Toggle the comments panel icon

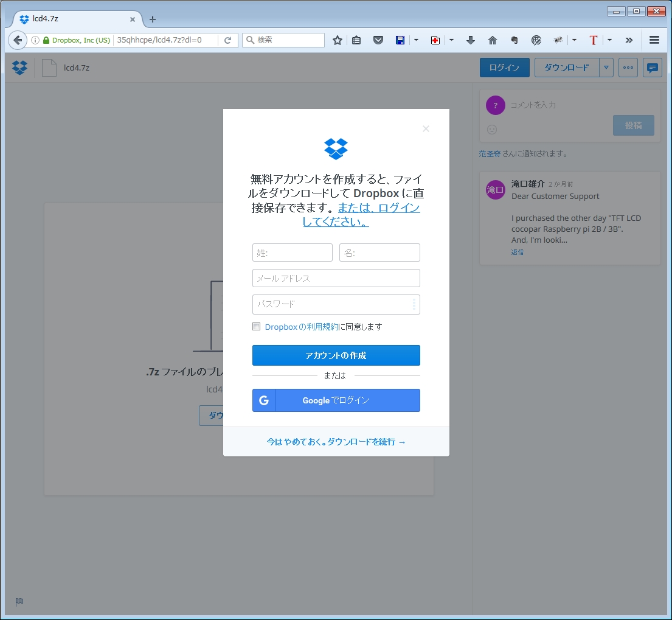(653, 68)
